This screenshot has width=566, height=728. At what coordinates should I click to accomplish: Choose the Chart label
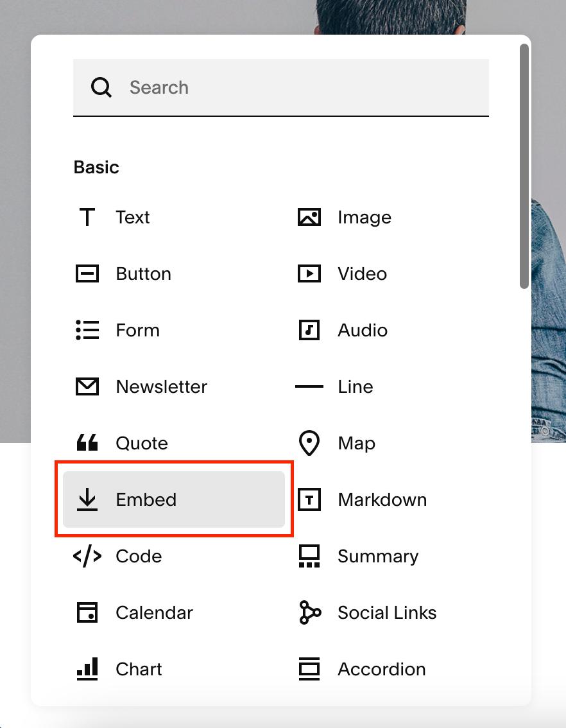pyautogui.click(x=139, y=670)
